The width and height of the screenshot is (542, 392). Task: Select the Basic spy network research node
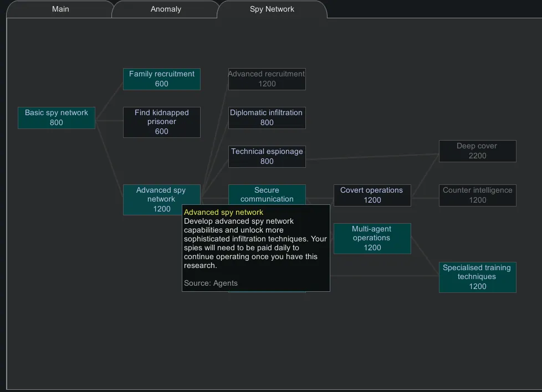(57, 118)
